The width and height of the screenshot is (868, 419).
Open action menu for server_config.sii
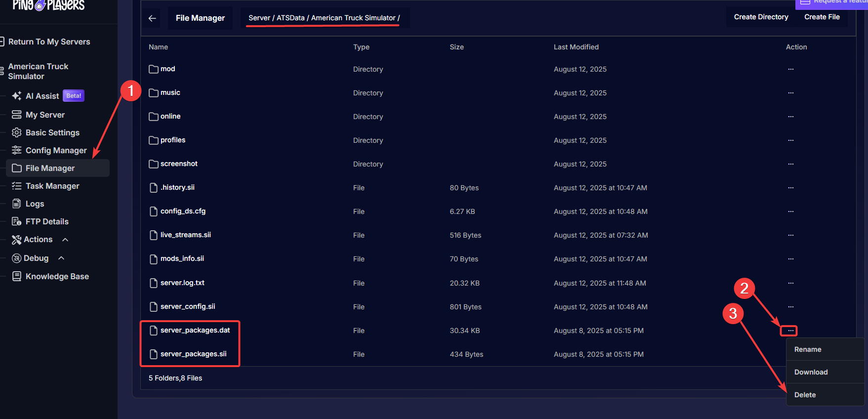(791, 307)
